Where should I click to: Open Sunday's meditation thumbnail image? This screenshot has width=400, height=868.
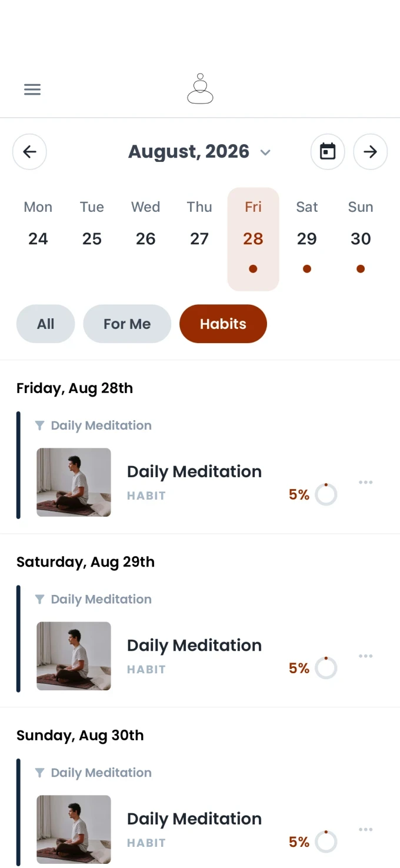74,830
